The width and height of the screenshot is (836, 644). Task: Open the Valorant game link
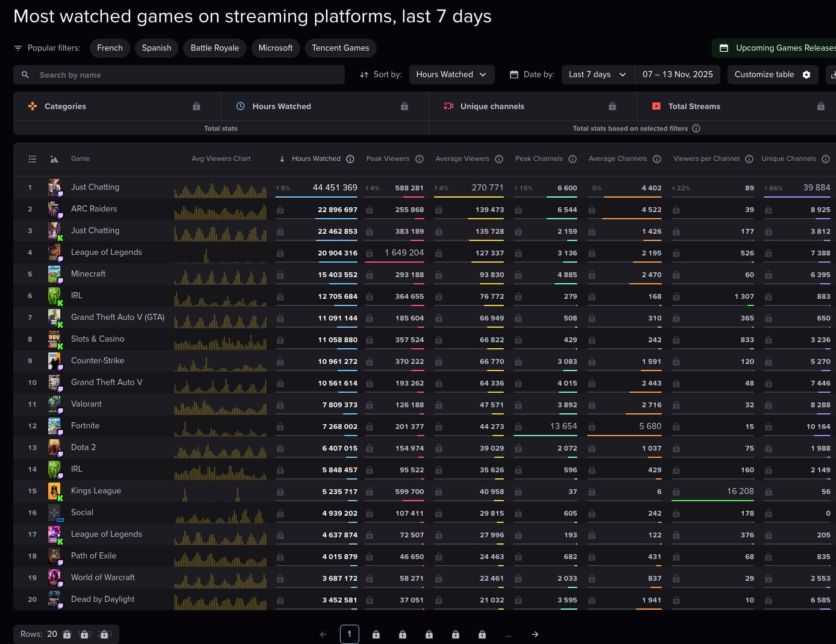point(86,404)
